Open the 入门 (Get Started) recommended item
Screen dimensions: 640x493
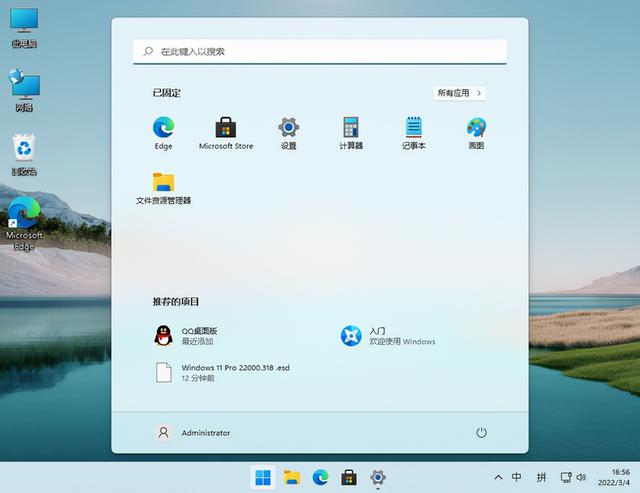click(390, 336)
